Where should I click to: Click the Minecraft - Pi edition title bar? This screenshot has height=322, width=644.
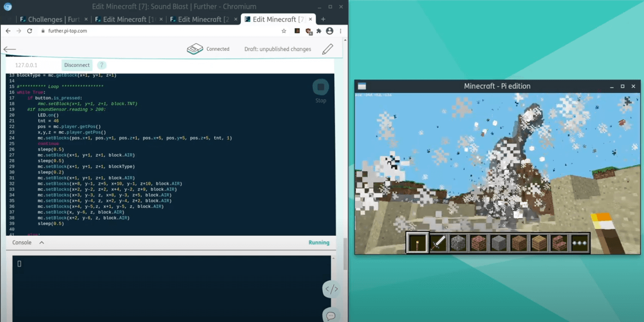click(497, 86)
